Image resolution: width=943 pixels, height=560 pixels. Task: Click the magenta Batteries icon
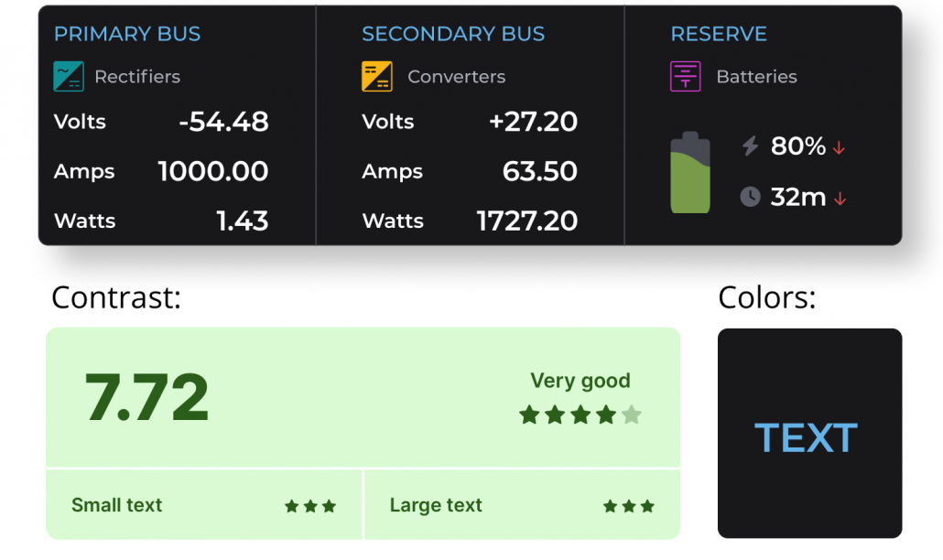pyautogui.click(x=686, y=76)
